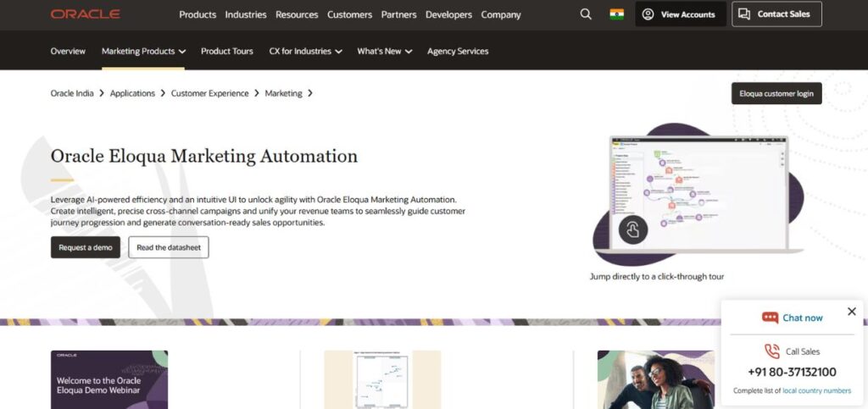This screenshot has height=409, width=868.
Task: Click the View Accounts button
Action: click(x=681, y=14)
